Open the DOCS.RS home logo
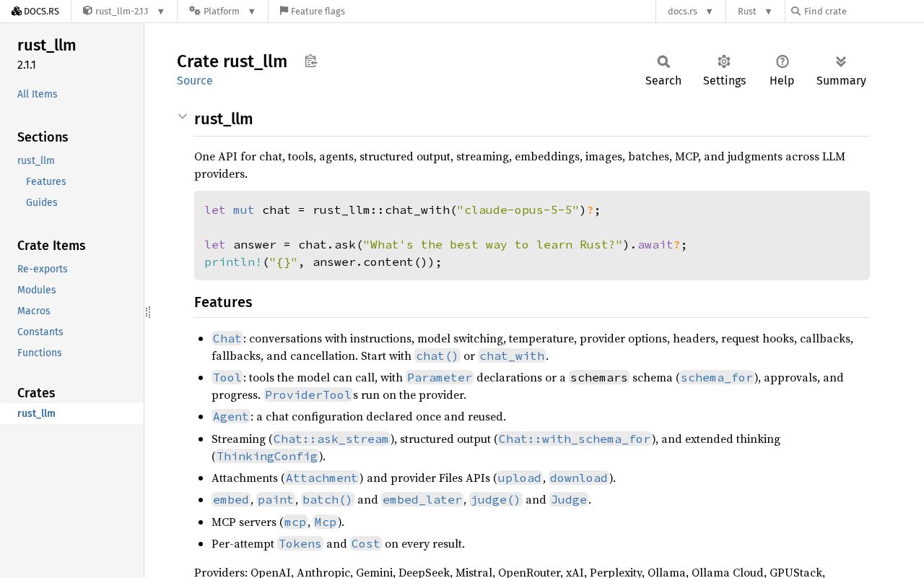The image size is (924, 578). [35, 11]
